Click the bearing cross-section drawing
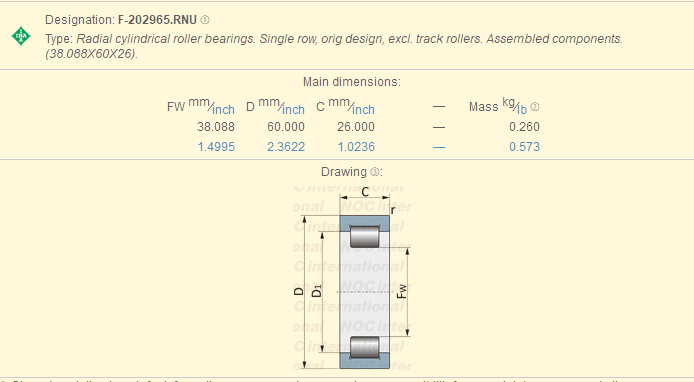Image resolution: width=694 pixels, height=382 pixels. pyautogui.click(x=353, y=277)
